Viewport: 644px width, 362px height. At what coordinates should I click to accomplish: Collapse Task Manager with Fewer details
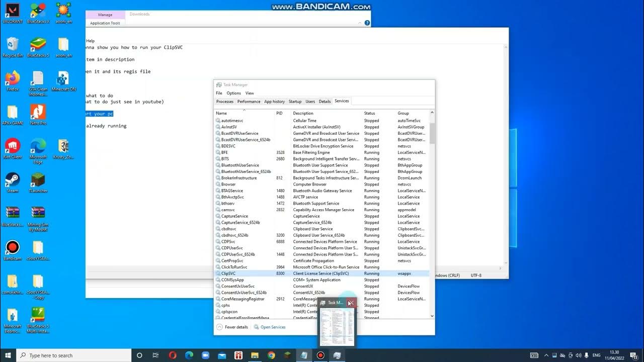[x=232, y=327]
